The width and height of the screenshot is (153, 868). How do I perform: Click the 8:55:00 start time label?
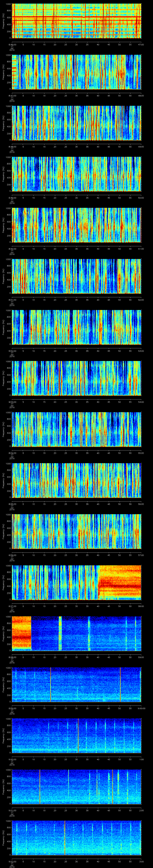pyautogui.click(x=12, y=504)
